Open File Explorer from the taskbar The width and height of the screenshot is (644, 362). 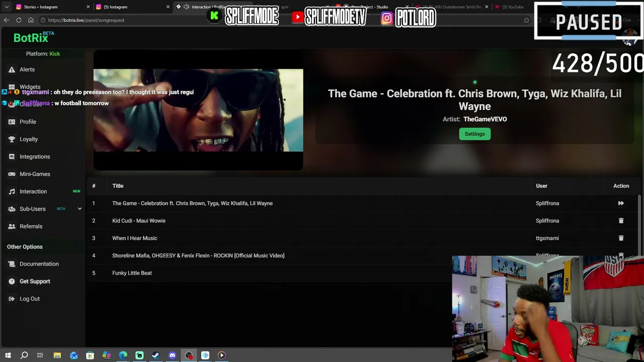coord(57,355)
